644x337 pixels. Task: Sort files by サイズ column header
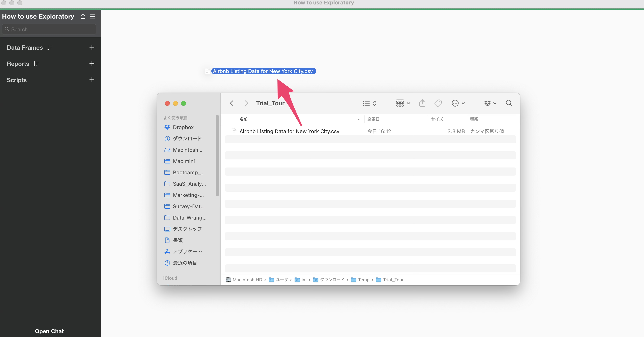[x=437, y=119]
